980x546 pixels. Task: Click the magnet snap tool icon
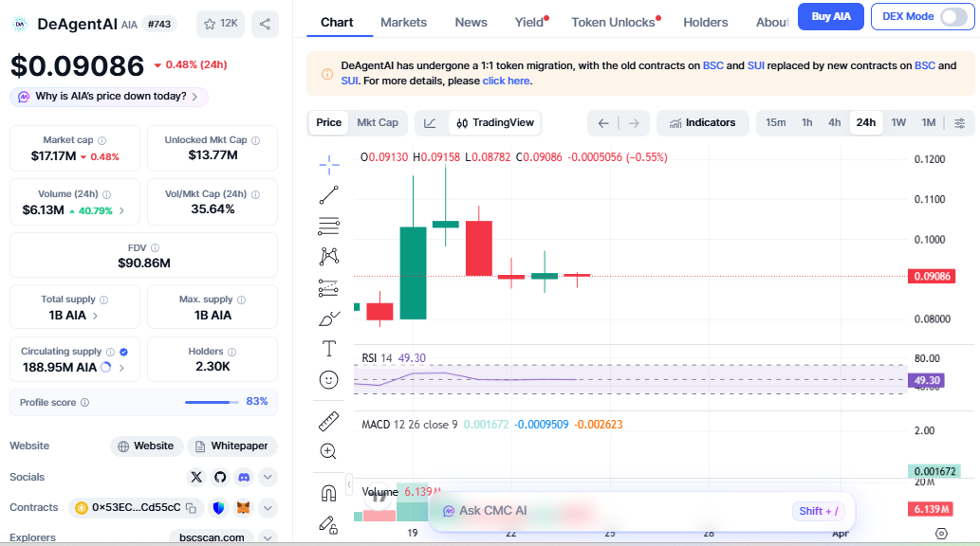tap(329, 493)
